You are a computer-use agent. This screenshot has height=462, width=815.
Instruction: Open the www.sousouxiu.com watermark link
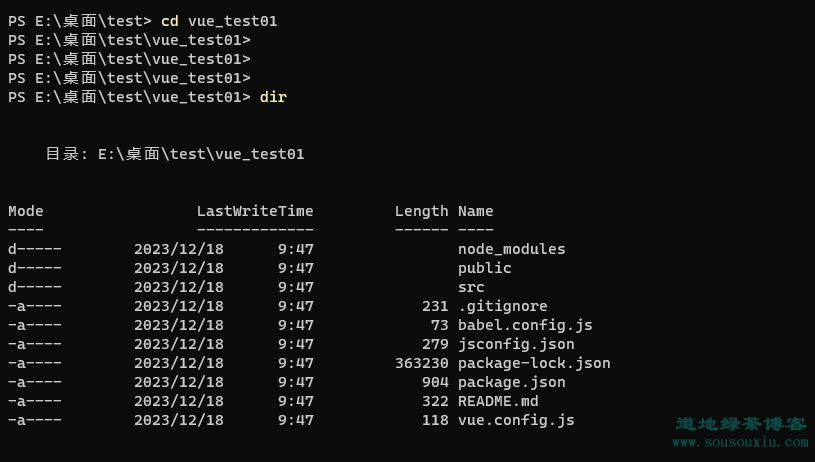740,442
